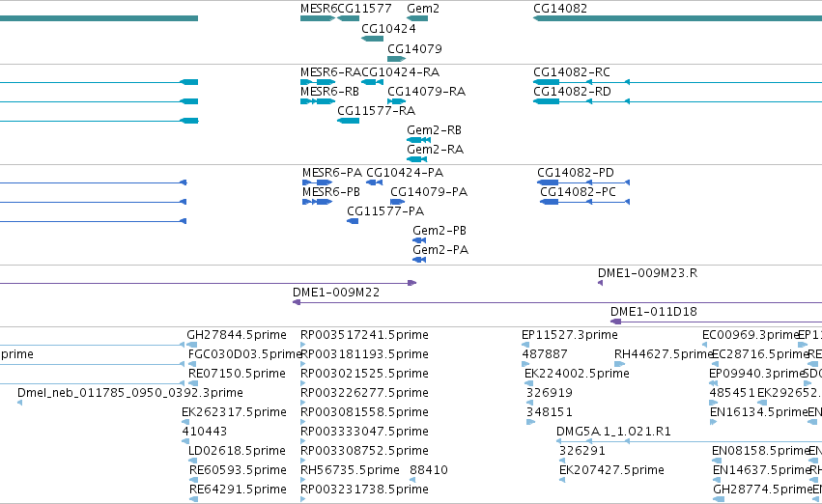The width and height of the screenshot is (822, 504).
Task: Select the MESR6-RB transcript
Action: pyautogui.click(x=318, y=101)
